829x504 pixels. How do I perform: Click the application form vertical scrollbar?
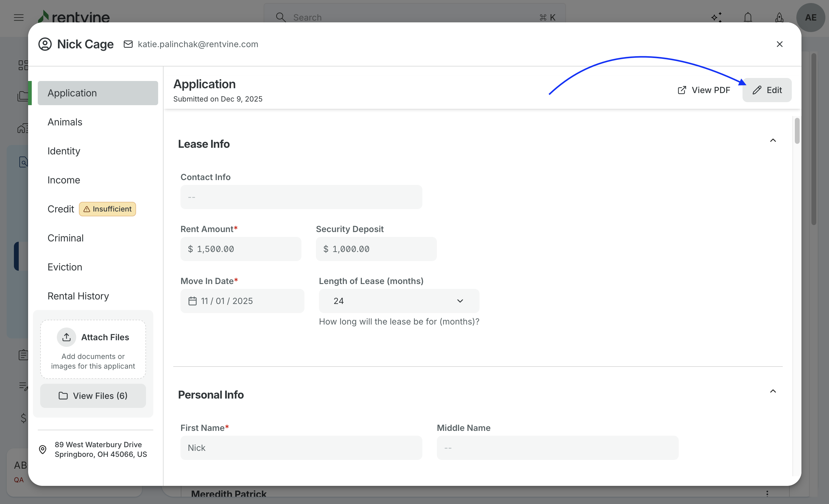coord(797,131)
